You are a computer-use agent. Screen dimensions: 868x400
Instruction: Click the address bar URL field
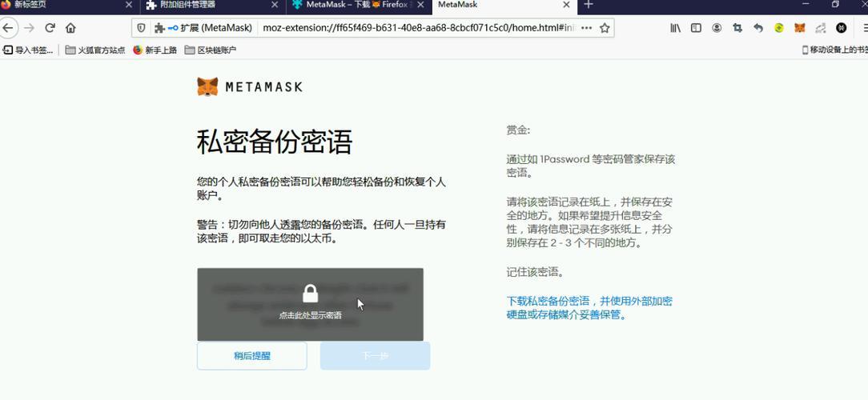click(x=416, y=28)
